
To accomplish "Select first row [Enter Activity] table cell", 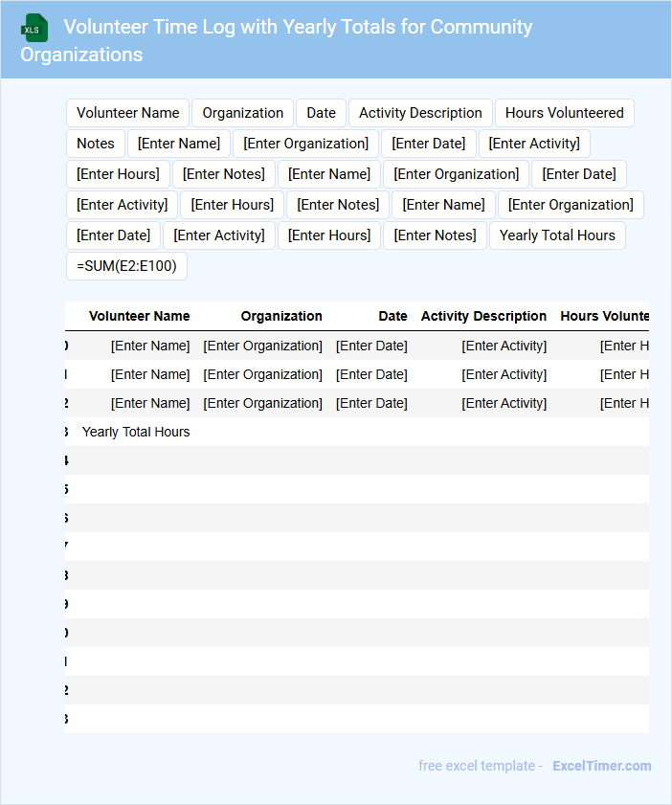I will coord(504,346).
